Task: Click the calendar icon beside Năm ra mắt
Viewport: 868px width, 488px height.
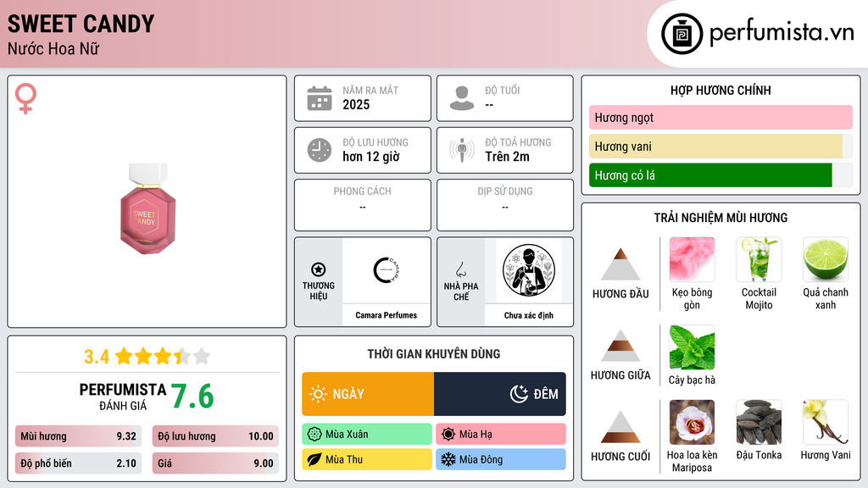Action: click(x=320, y=98)
